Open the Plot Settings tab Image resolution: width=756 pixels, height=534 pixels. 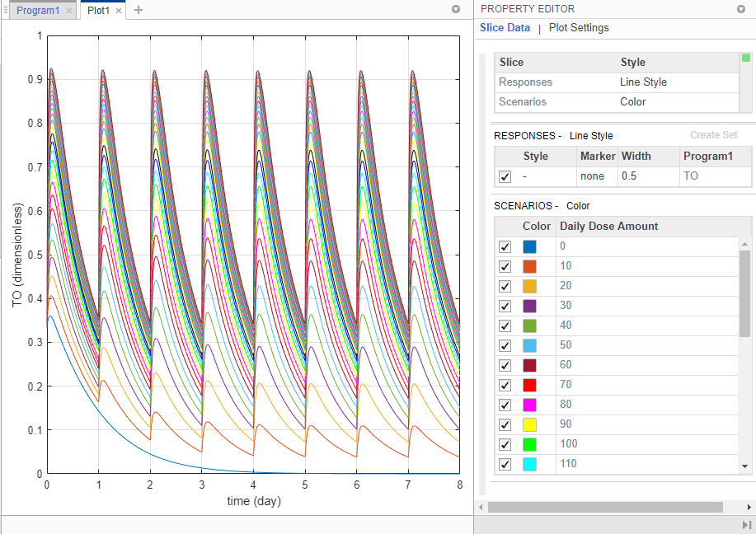pyautogui.click(x=579, y=28)
